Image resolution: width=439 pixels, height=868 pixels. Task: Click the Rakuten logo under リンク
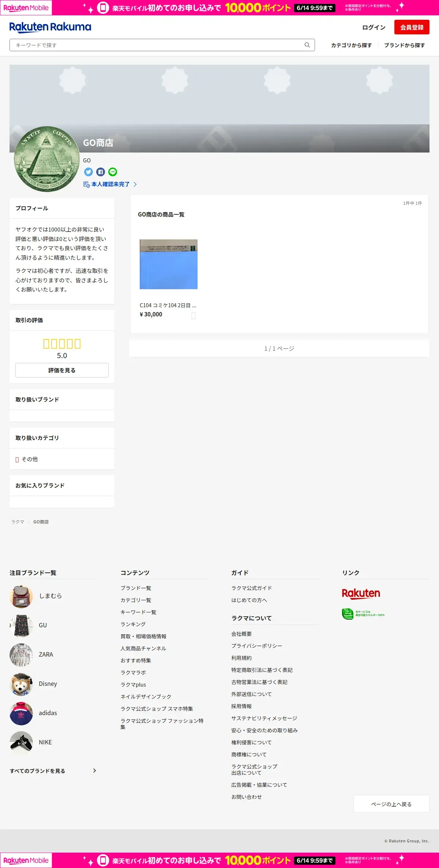361,593
